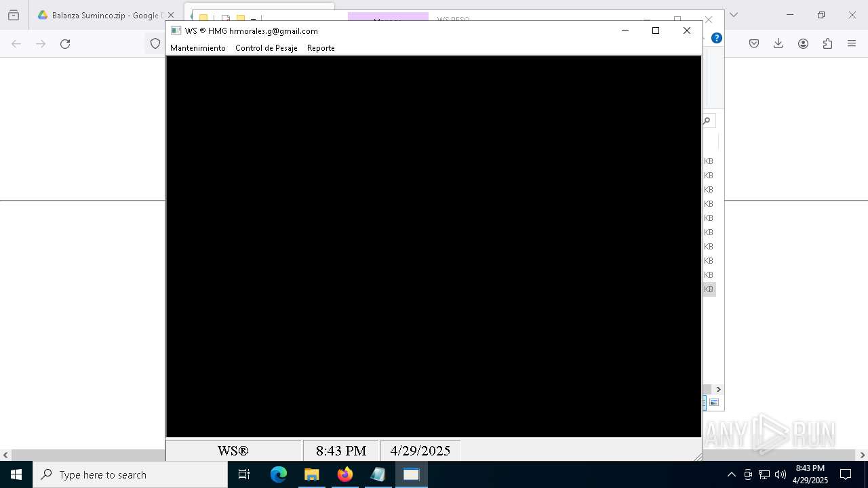Open the Windows Start menu
The width and height of the screenshot is (868, 488).
pos(16,474)
